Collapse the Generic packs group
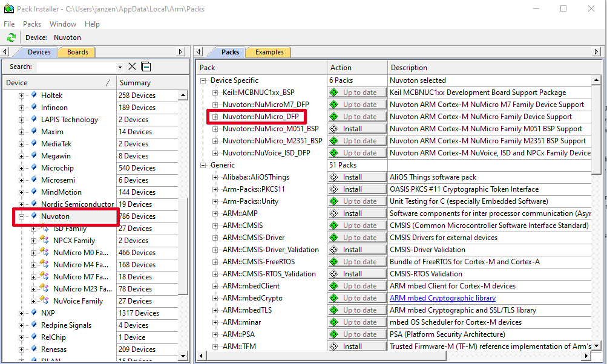 (x=203, y=165)
